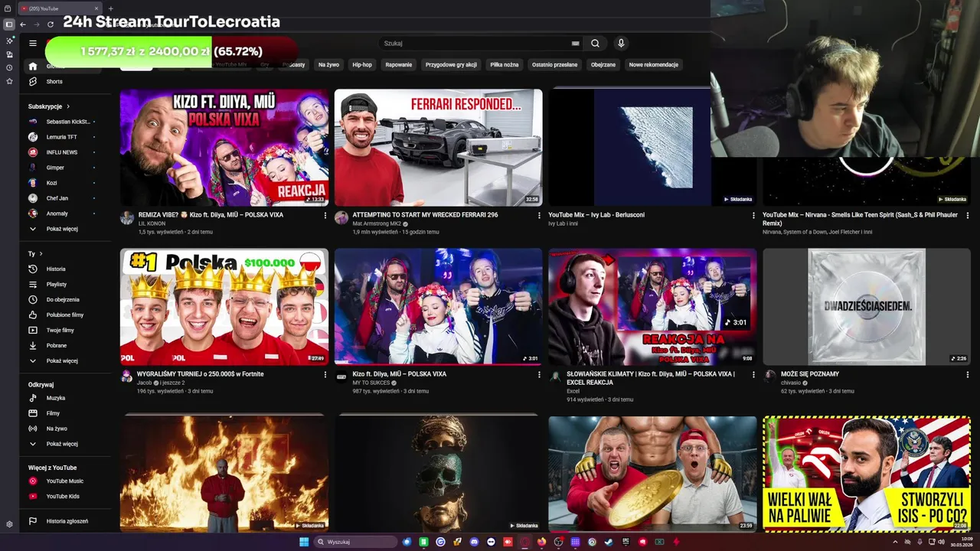Open the Windows Start button
980x551 pixels.
click(304, 542)
